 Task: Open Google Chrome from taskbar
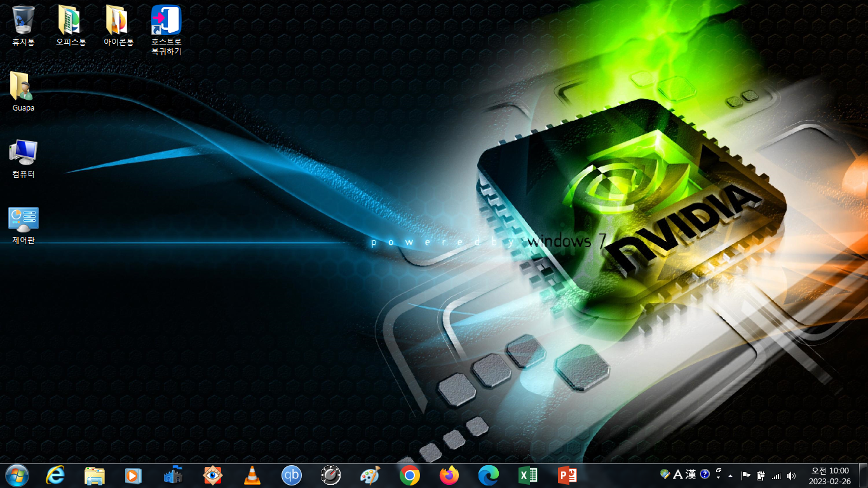(409, 475)
